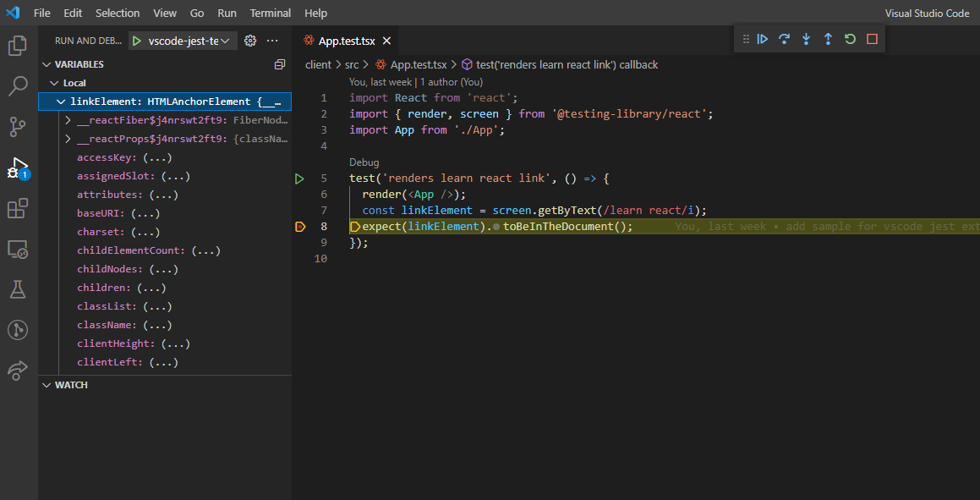Open the Testing beaker icon
Viewport: 980px width, 500px height.
coord(18,289)
